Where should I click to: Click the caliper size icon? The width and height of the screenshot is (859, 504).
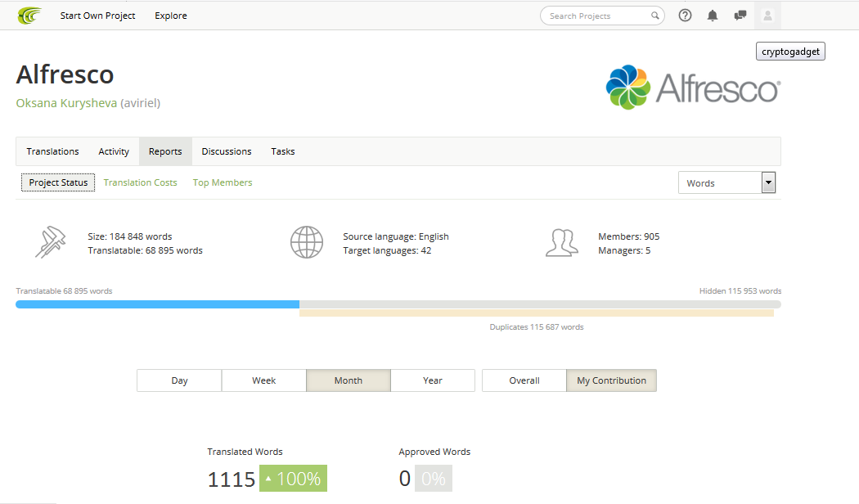[x=51, y=241]
